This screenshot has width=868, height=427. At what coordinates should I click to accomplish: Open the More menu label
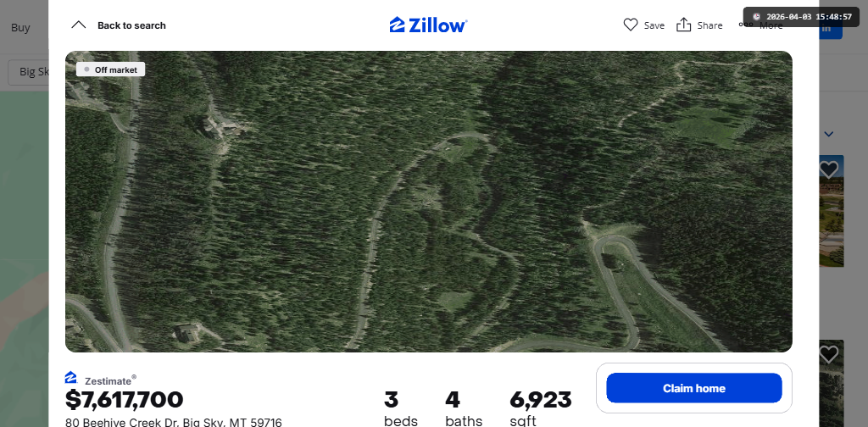(x=771, y=25)
